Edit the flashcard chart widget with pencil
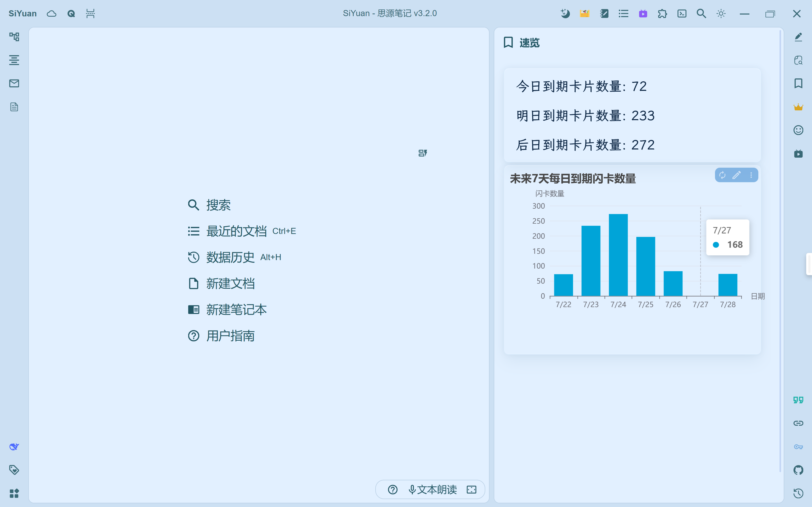Screen dimensions: 812x507 [736, 175]
